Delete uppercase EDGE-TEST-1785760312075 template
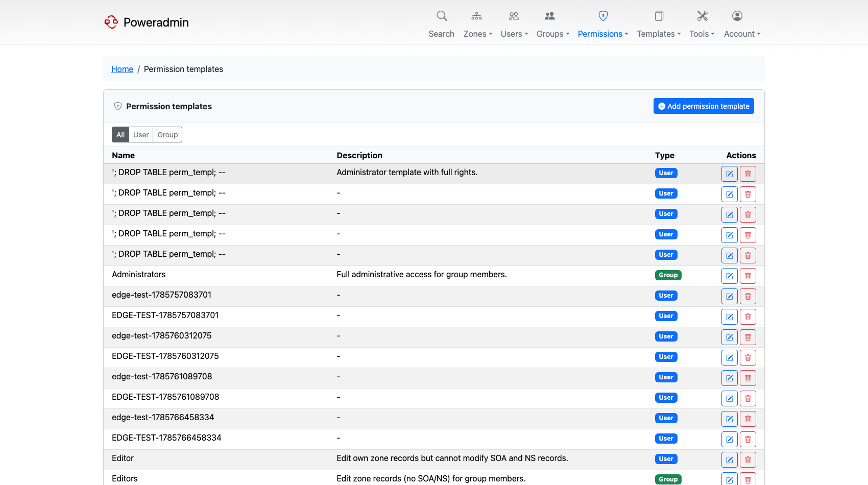The height and width of the screenshot is (485, 868). 748,357
